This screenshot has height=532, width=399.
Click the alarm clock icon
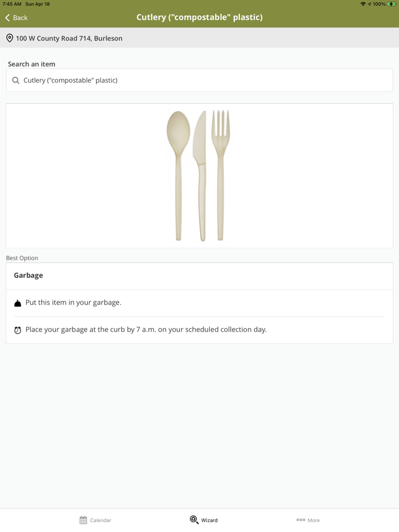click(18, 330)
